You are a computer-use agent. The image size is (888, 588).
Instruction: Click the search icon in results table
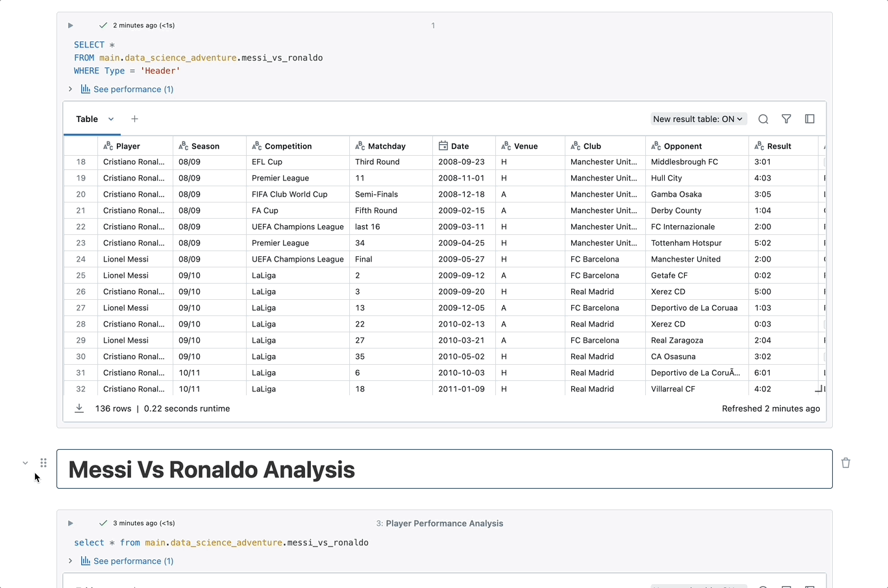[x=763, y=119]
